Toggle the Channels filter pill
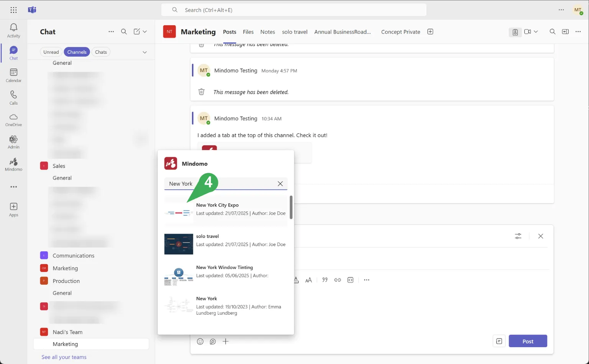 point(77,52)
